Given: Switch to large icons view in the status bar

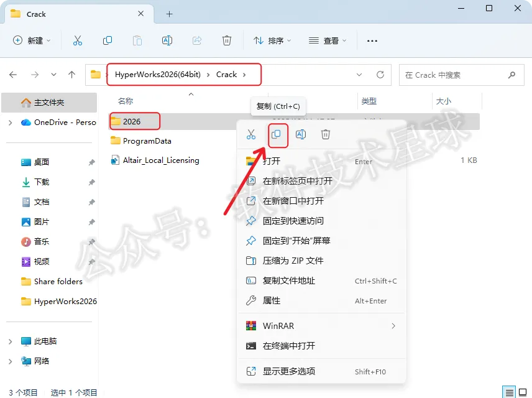Looking at the screenshot, I should click(523, 392).
